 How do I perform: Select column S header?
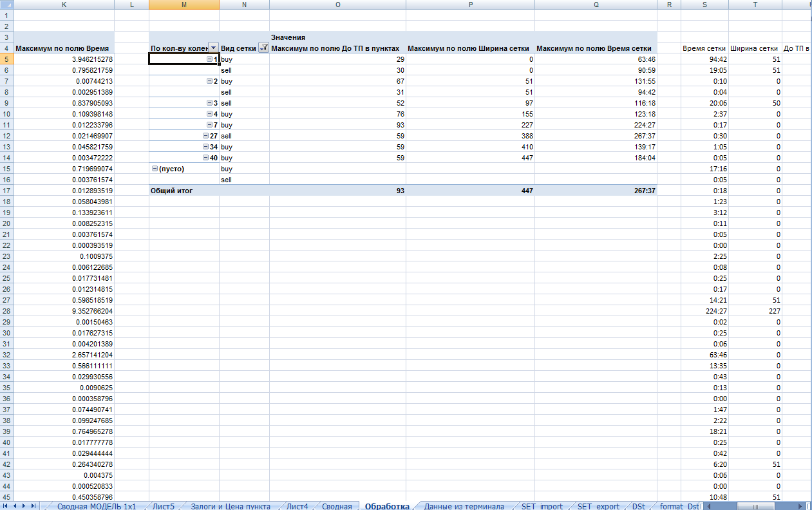[704, 5]
